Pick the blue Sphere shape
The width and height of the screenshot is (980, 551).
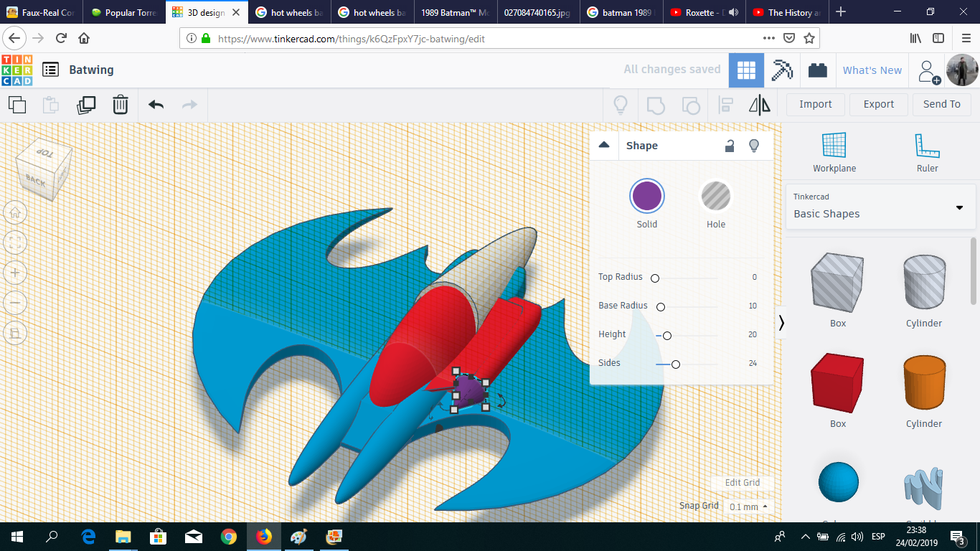pos(838,482)
